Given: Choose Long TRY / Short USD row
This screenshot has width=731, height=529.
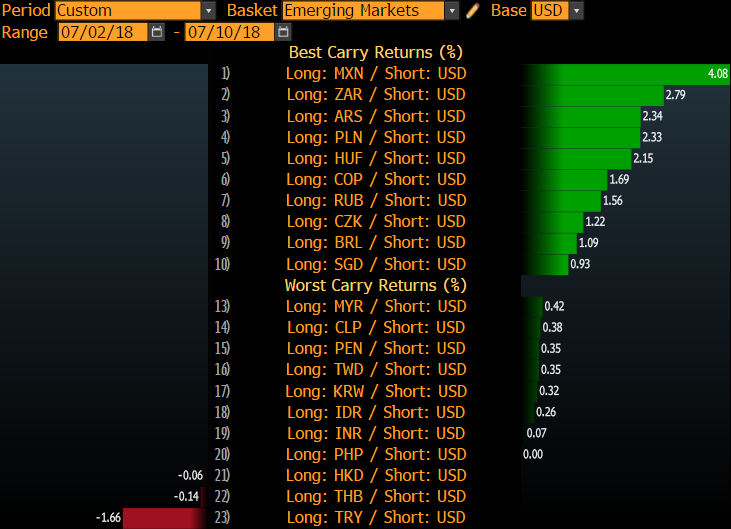Looking at the screenshot, I should tap(375, 518).
